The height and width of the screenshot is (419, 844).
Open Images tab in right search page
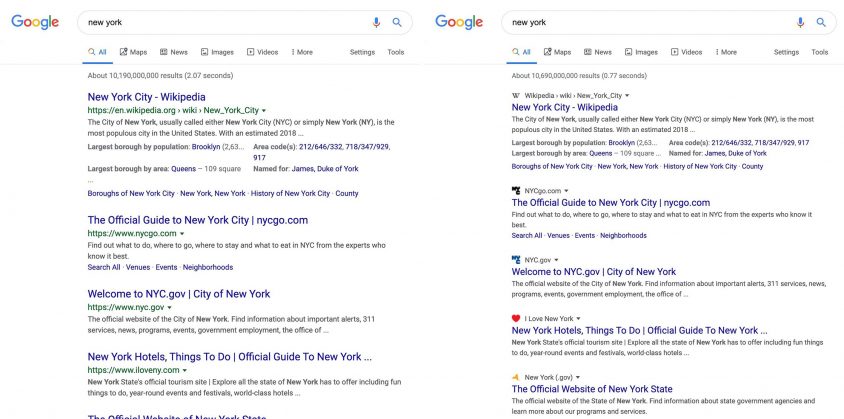click(642, 52)
